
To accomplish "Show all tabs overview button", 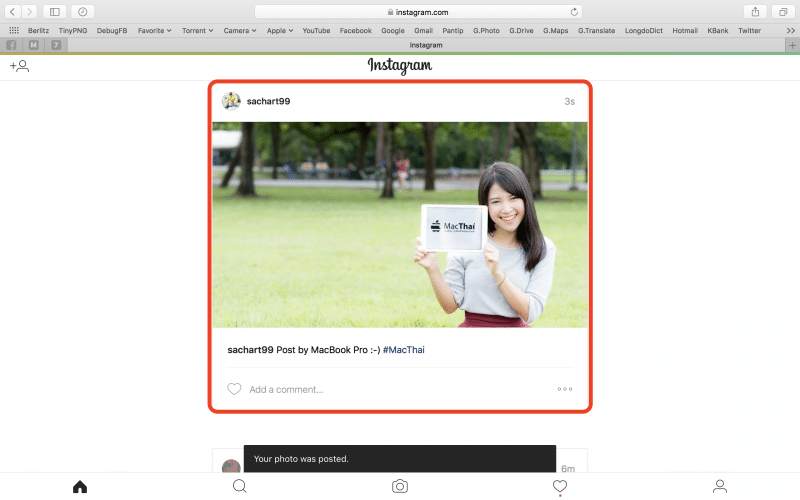I will click(x=783, y=11).
